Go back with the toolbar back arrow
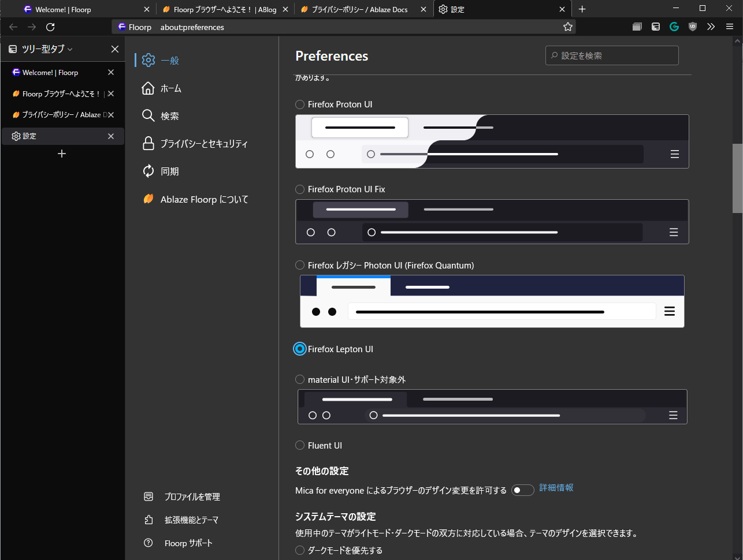 pos(13,27)
